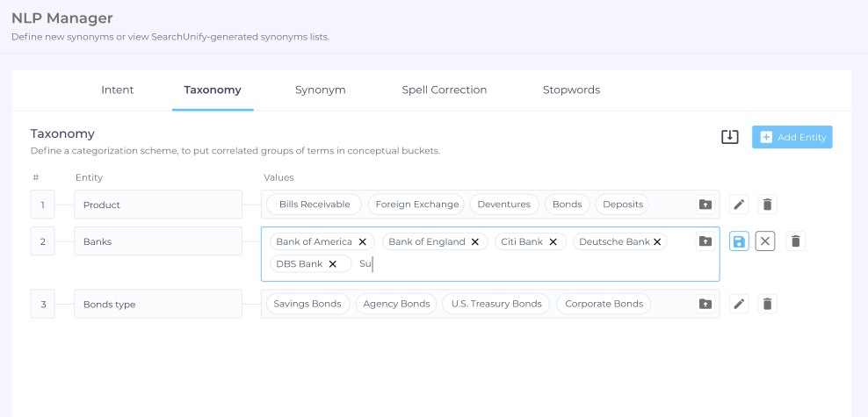Cancel editing the Banks entity
868x417 pixels.
[x=765, y=241]
